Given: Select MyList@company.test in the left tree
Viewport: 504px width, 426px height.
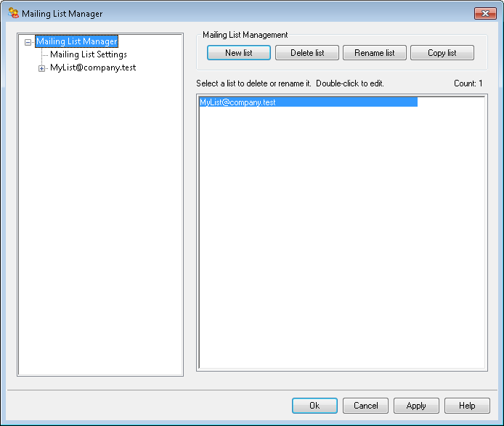Looking at the screenshot, I should (x=92, y=67).
